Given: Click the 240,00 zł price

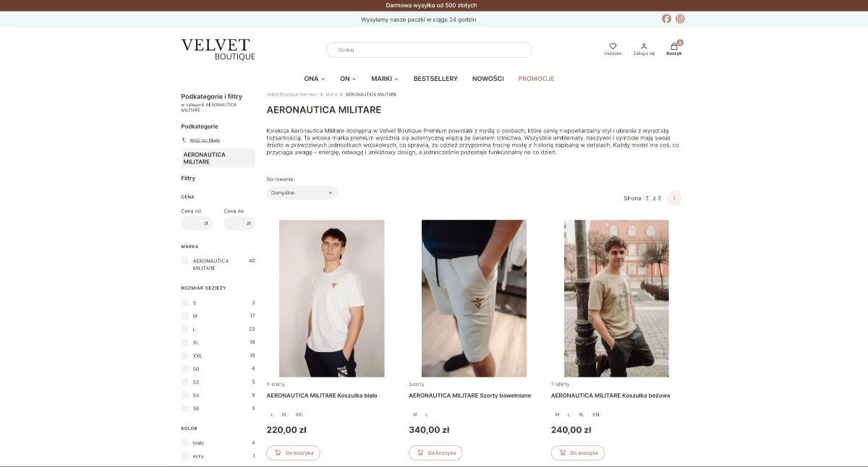Looking at the screenshot, I should coord(571,430).
